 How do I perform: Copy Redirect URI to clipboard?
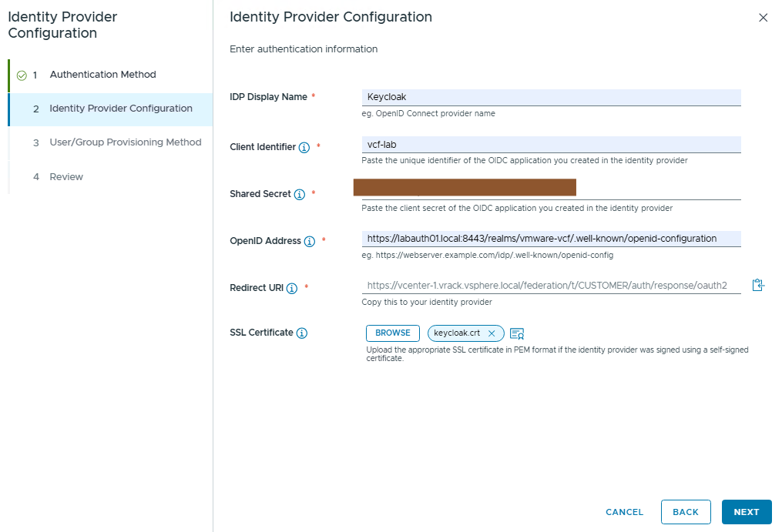tap(758, 286)
